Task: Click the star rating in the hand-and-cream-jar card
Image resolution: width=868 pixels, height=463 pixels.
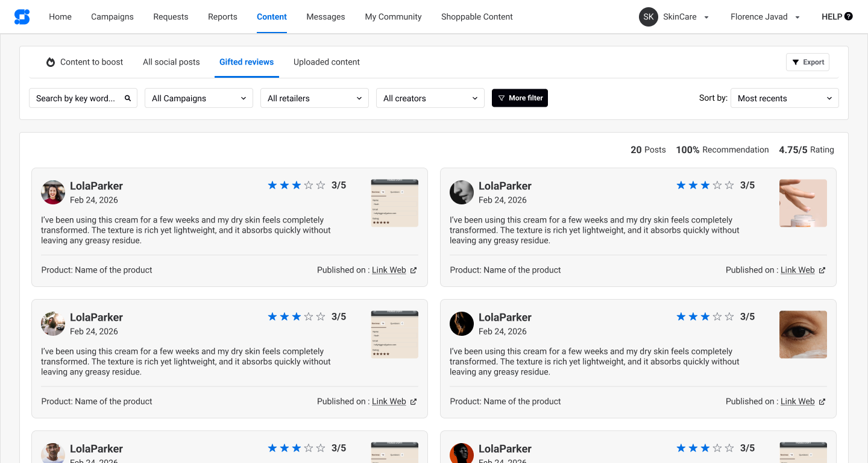Action: 705,185
